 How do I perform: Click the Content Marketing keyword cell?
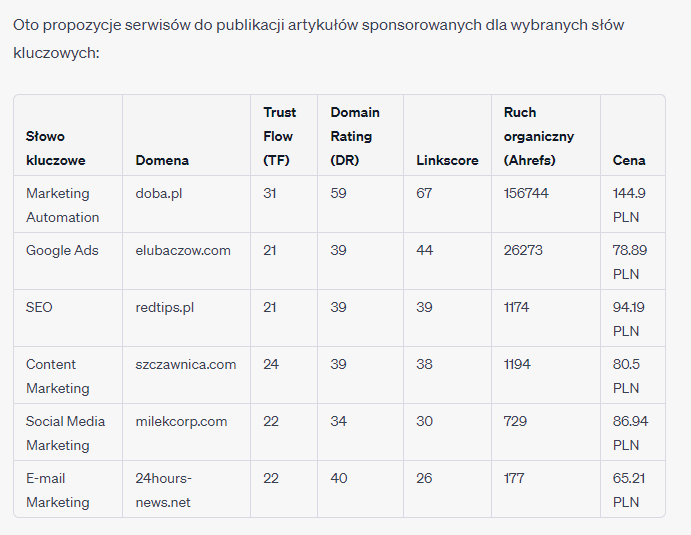pyautogui.click(x=58, y=376)
